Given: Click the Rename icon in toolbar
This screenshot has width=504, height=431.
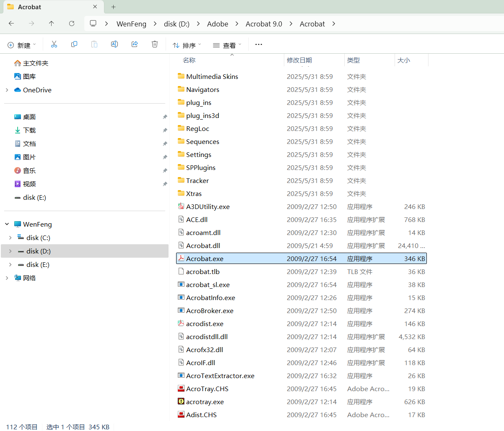Looking at the screenshot, I should coord(114,44).
